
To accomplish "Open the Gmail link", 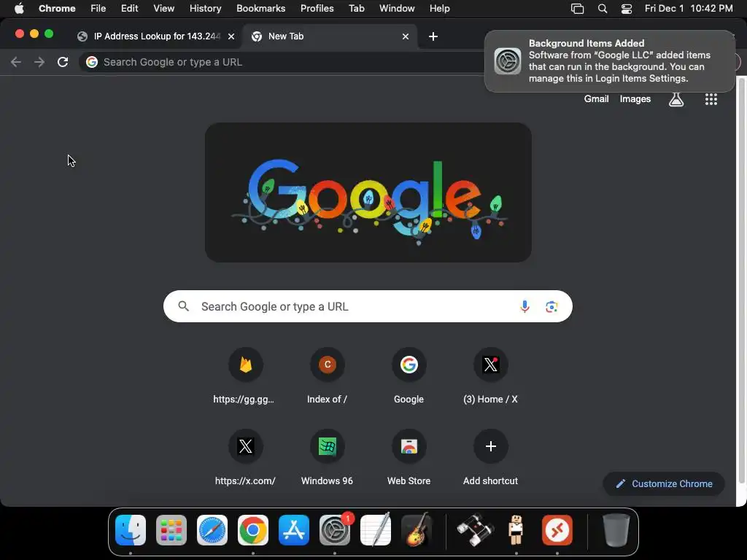I will tap(596, 99).
